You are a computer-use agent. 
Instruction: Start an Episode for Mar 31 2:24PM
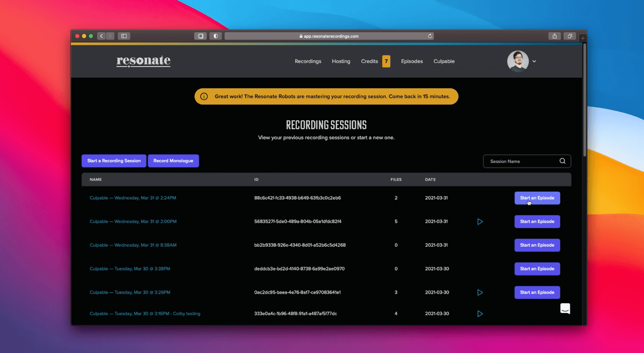pos(537,198)
